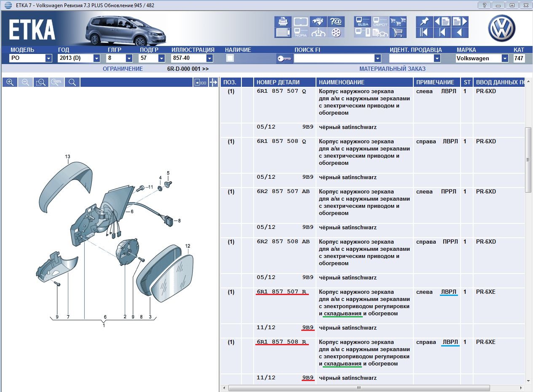Open the binoculars search tool
533x392 pixels.
point(319,21)
